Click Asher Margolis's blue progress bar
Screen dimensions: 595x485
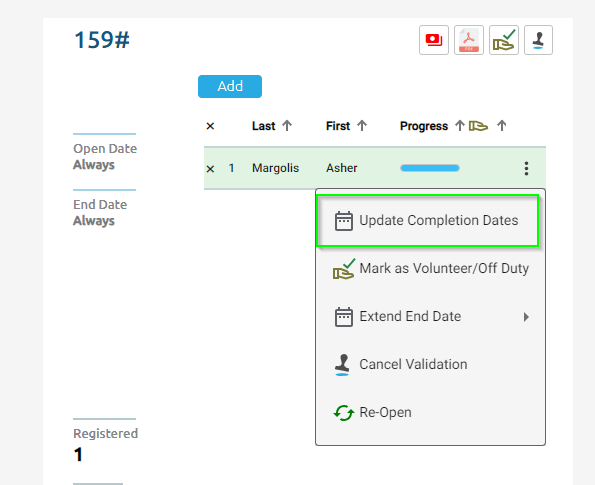coord(430,168)
